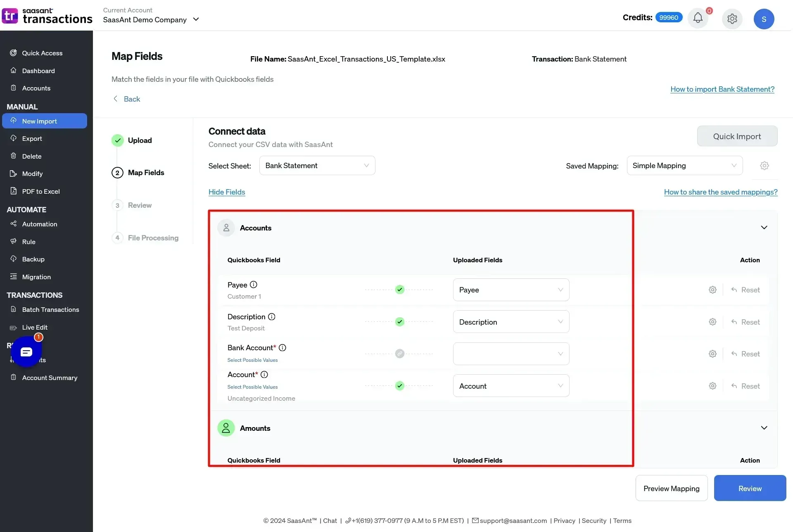The width and height of the screenshot is (793, 532).
Task: Click the Review button to proceed
Action: point(750,488)
